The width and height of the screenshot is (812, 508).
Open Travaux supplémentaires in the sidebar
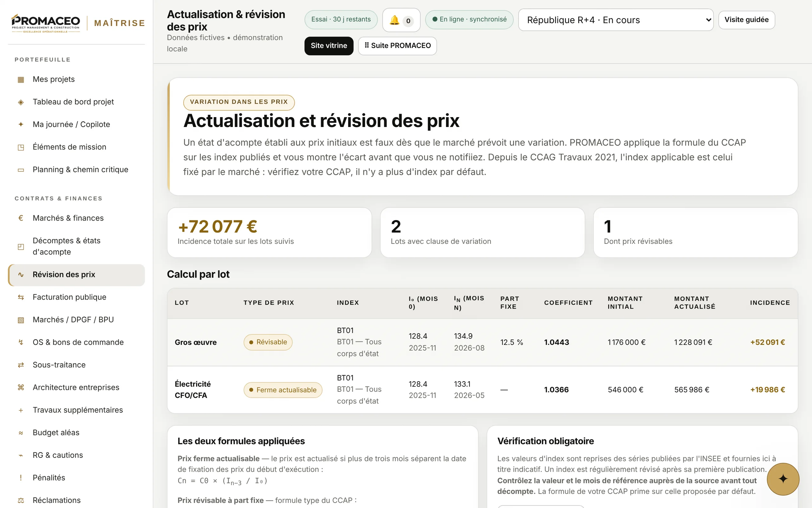coord(76,410)
